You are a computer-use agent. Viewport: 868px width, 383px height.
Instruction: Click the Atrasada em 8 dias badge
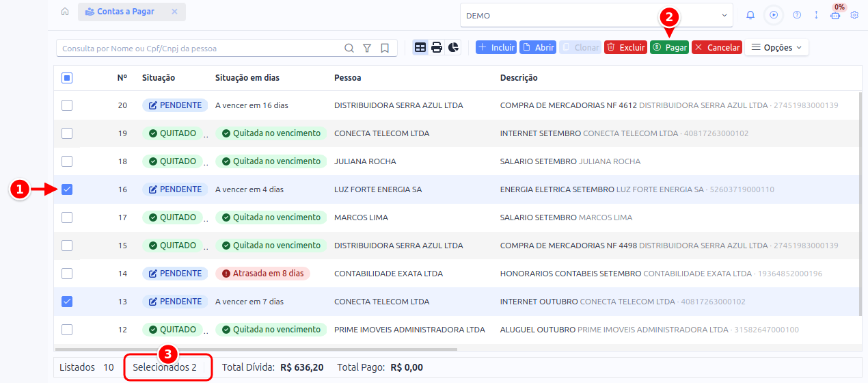[x=262, y=274]
